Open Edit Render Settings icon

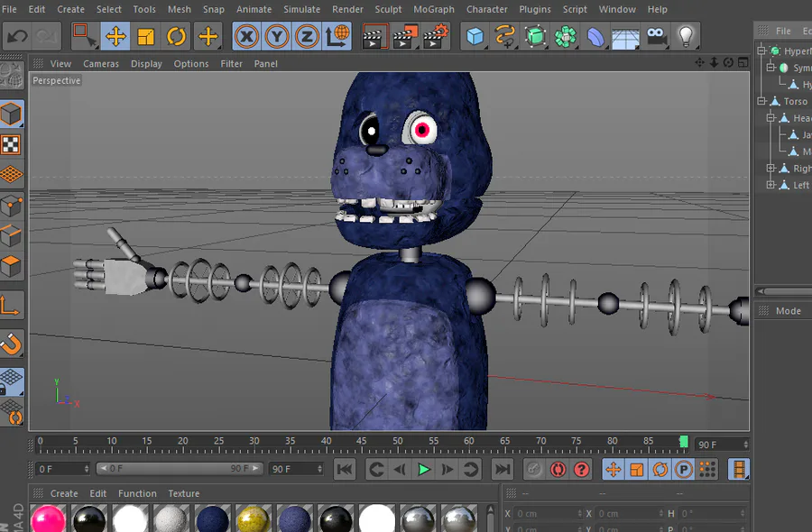(x=436, y=37)
